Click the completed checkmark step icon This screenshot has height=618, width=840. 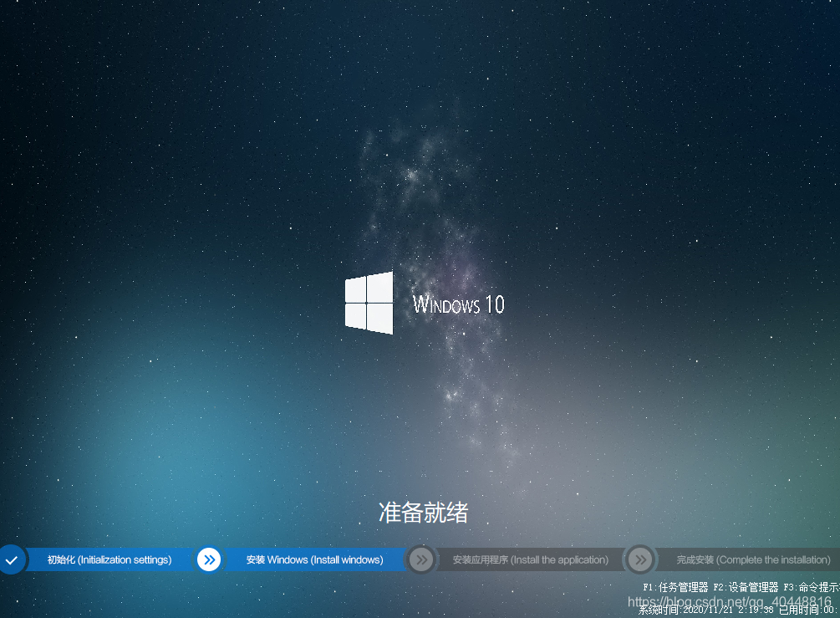pyautogui.click(x=11, y=559)
